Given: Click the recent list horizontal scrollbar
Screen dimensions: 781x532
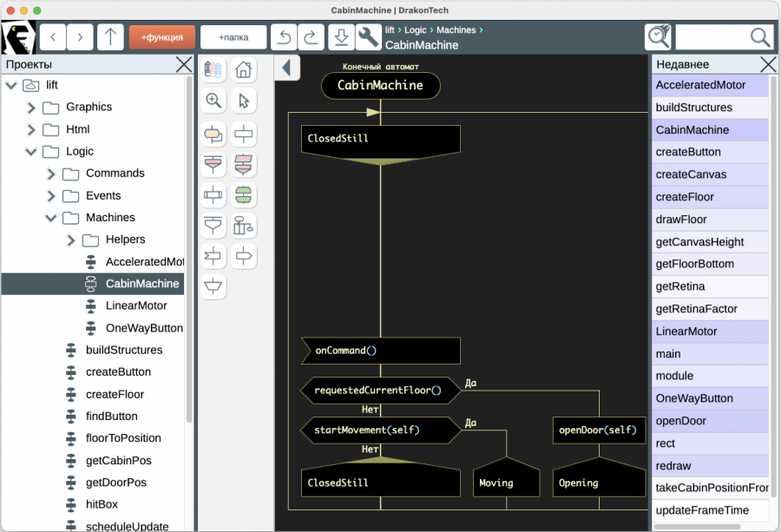Looking at the screenshot, I should tap(698, 527).
